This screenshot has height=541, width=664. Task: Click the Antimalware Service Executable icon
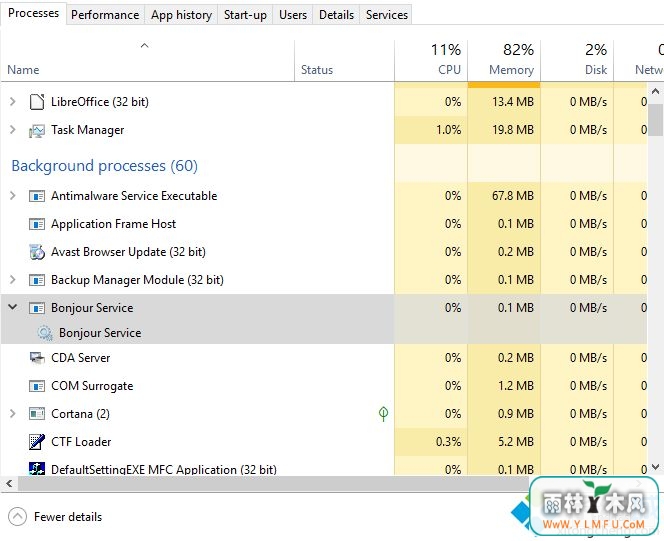point(37,196)
